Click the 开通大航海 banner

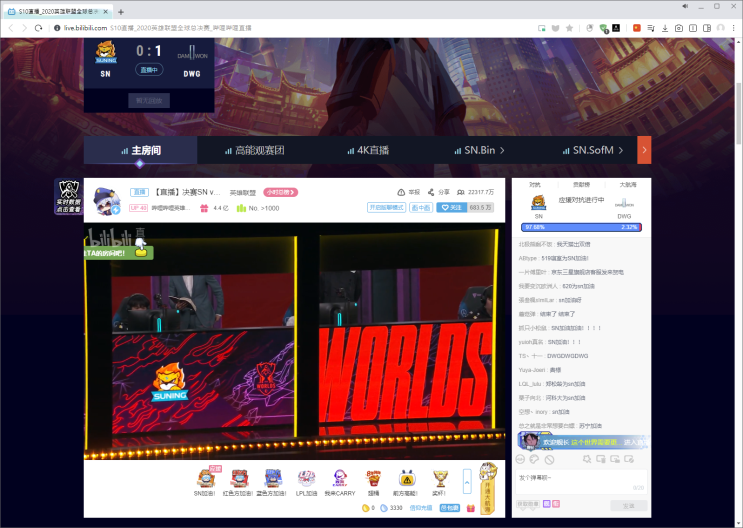tap(488, 489)
